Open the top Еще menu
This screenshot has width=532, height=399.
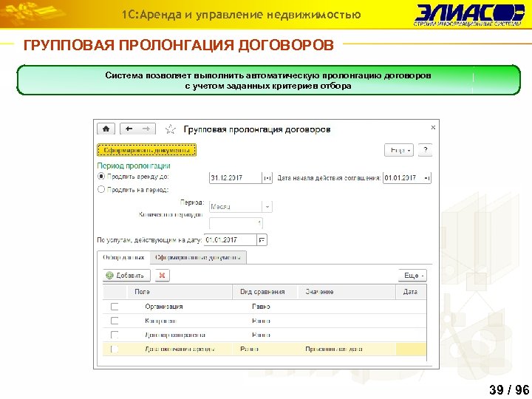click(399, 150)
